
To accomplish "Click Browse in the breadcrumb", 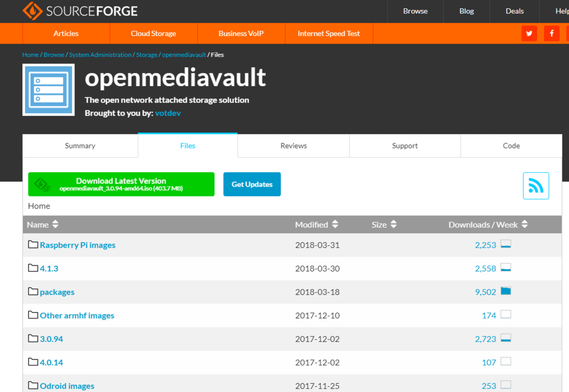I will click(x=54, y=55).
